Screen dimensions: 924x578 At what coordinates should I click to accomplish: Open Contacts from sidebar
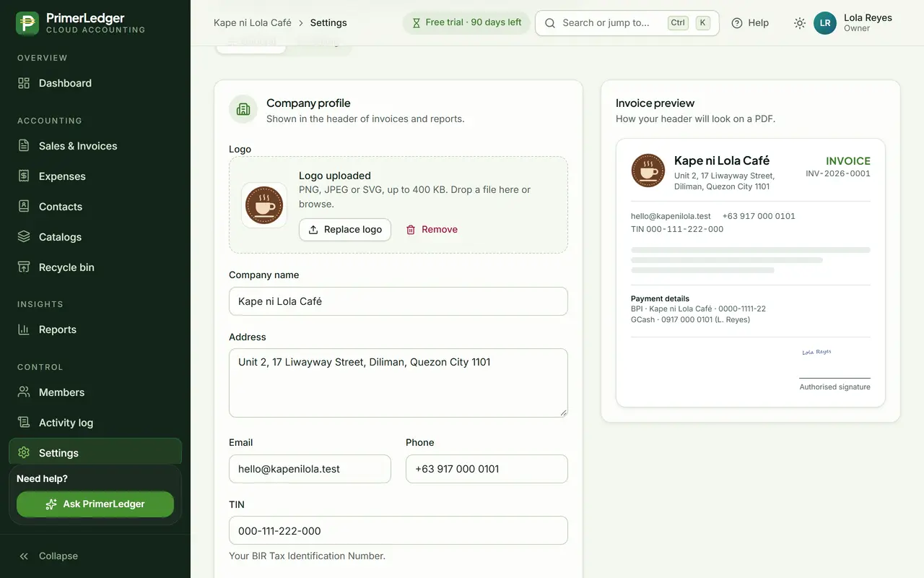point(95,207)
